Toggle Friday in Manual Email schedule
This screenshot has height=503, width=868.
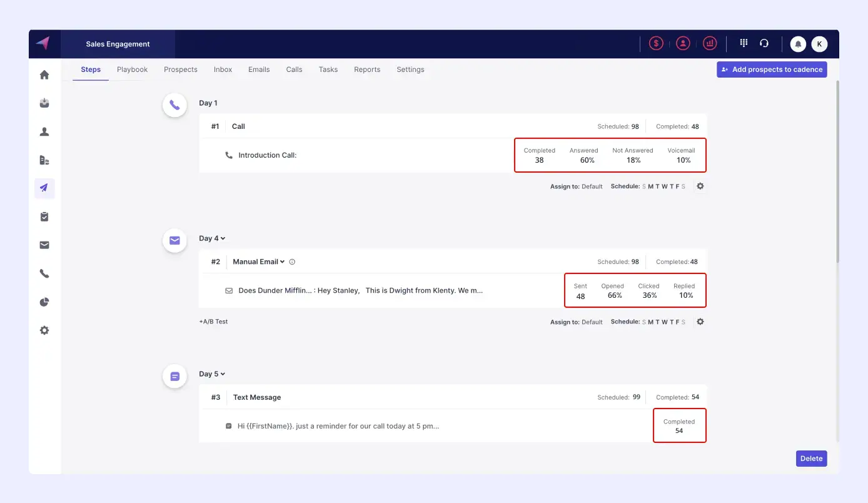[x=677, y=322]
